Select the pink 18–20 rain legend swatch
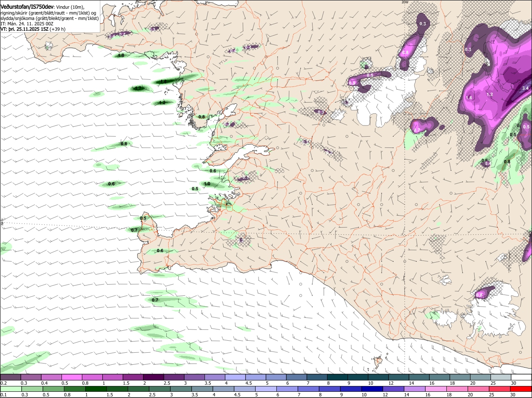The width and height of the screenshot is (532, 398). [457, 388]
